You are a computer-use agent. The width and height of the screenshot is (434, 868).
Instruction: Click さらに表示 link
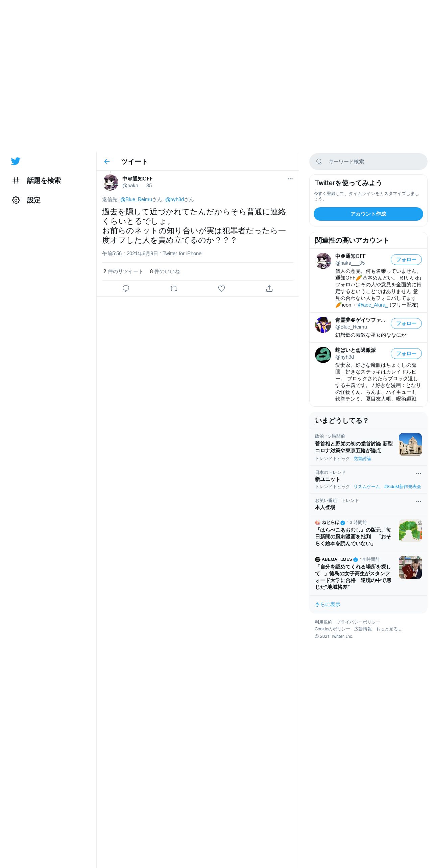(x=328, y=604)
